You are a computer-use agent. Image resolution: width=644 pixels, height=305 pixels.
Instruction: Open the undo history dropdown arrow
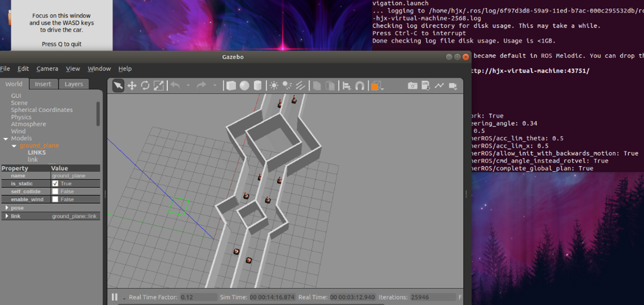point(188,85)
